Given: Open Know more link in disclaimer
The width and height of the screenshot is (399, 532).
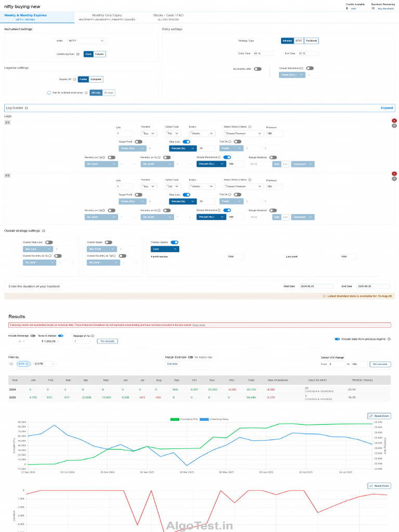Looking at the screenshot, I should point(199,325).
